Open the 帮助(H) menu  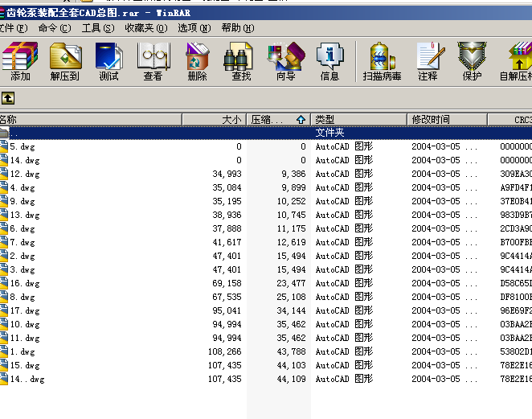point(238,28)
